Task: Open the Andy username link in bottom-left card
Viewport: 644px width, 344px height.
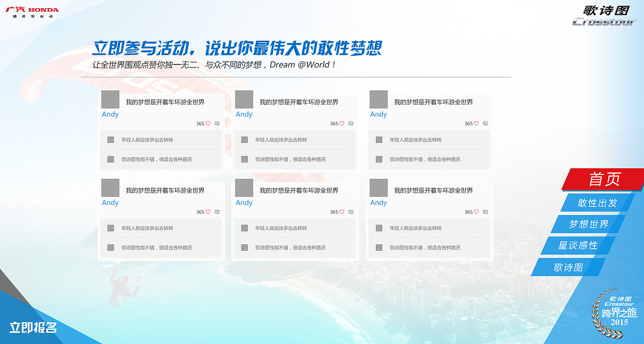Action: point(110,203)
